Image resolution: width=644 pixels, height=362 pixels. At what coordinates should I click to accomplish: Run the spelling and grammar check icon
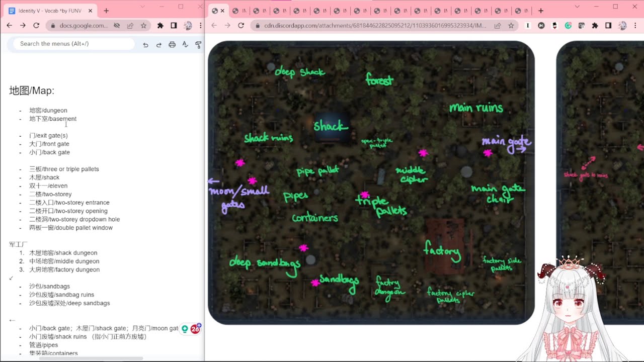coord(185,44)
